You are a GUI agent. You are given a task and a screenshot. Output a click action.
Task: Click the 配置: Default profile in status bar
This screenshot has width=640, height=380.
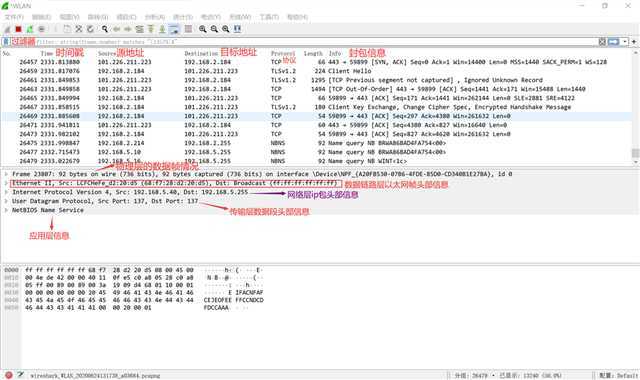coord(618,375)
